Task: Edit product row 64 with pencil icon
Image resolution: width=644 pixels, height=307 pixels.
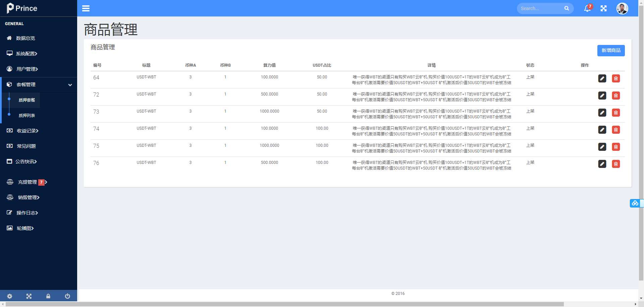Action: [x=602, y=78]
